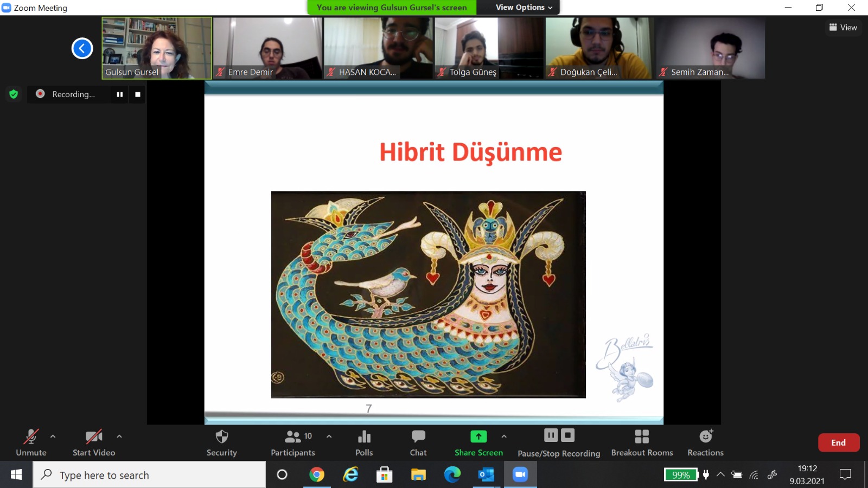868x488 pixels.
Task: Unmute the microphone
Action: click(x=31, y=437)
